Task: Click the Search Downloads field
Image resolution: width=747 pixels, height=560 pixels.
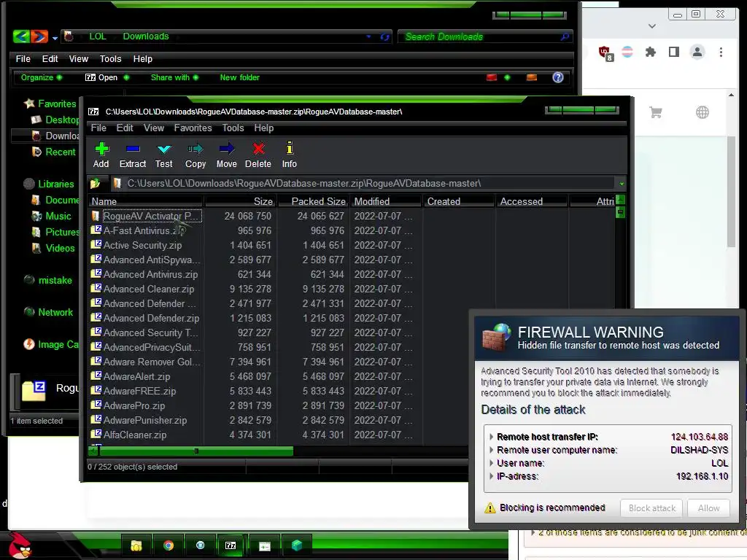Action: [485, 36]
